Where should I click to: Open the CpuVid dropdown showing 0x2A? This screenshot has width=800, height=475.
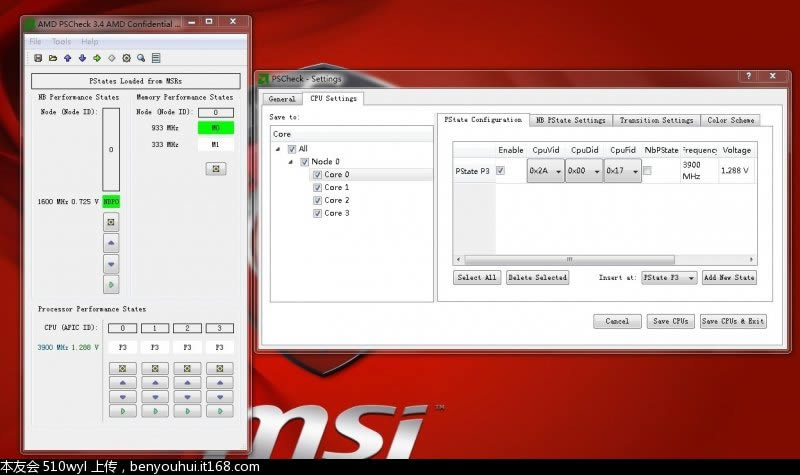(x=545, y=171)
